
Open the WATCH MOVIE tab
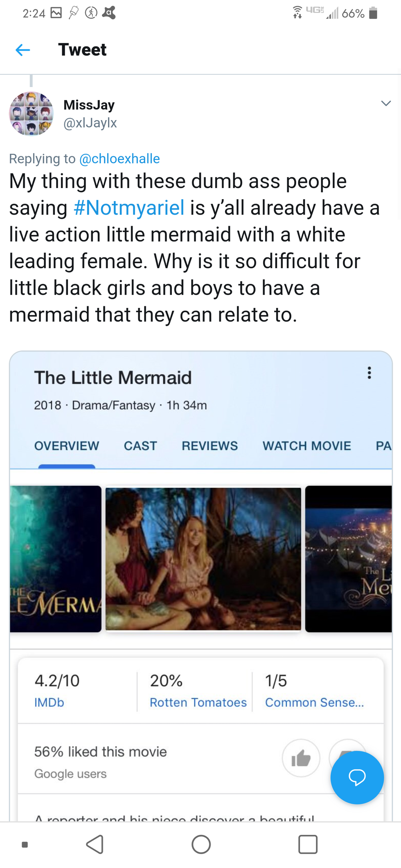coord(307,446)
